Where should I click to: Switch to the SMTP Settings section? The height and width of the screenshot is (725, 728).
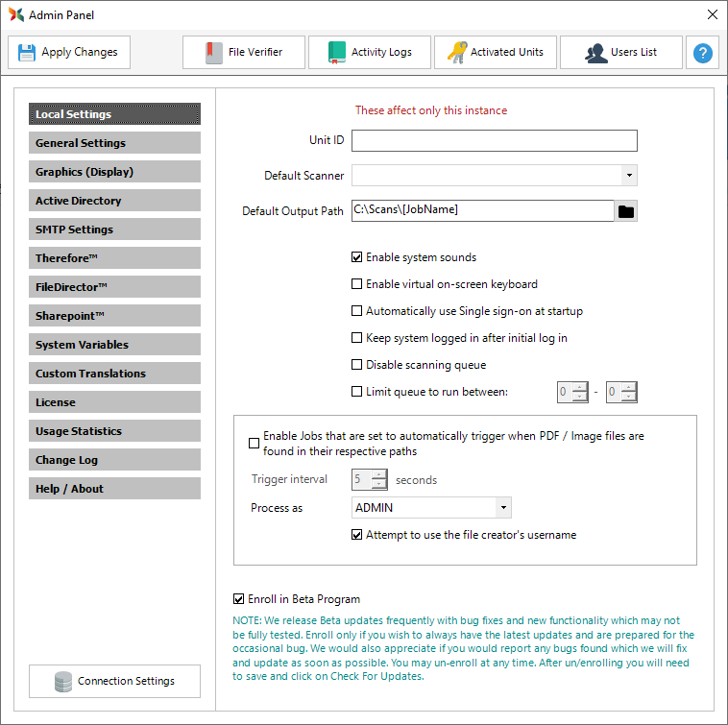pyautogui.click(x=114, y=230)
